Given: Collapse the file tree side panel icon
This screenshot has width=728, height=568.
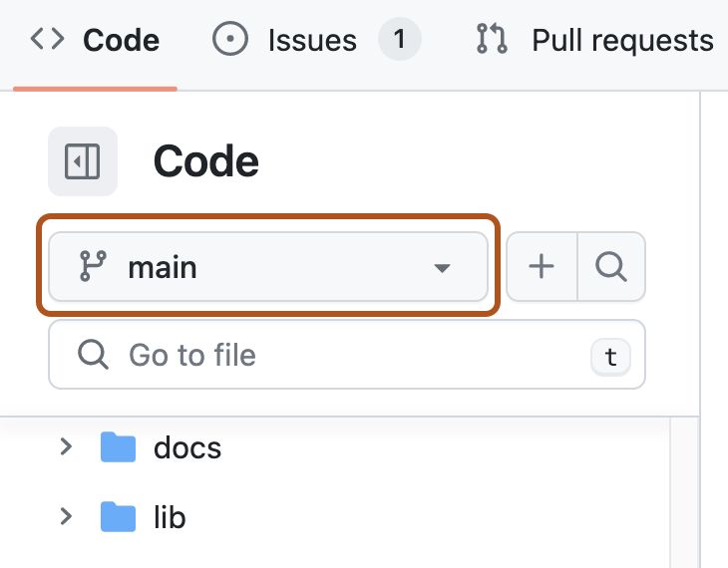Looking at the screenshot, I should tap(83, 161).
